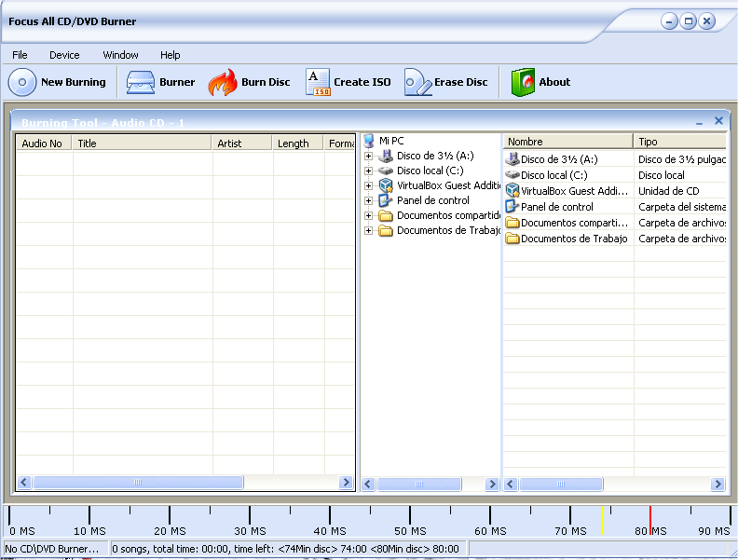Click yellow 74-minute marker on timeline
Screen dimensions: 738x560
[x=602, y=520]
